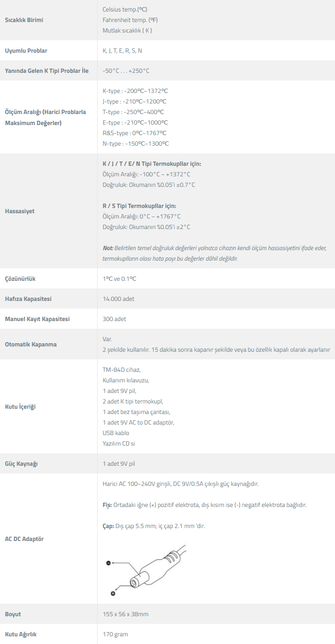The image size is (335, 644).
Task: Select the Hassasiyet row label
Action: pyautogui.click(x=20, y=211)
